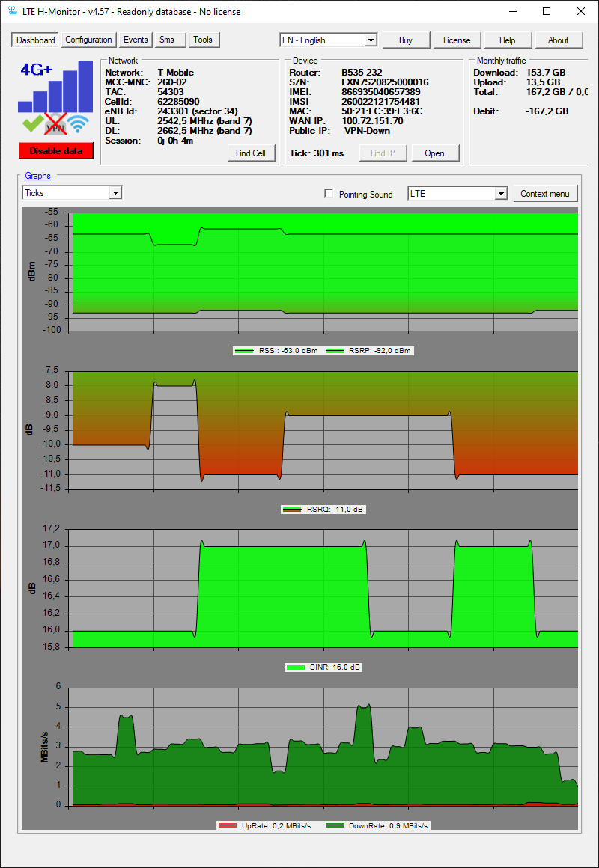This screenshot has height=868, width=599.
Task: Click the Help button
Action: point(507,40)
